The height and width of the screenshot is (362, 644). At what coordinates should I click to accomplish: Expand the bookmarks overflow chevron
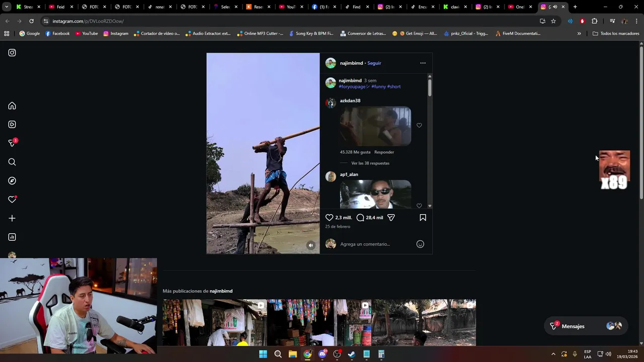[579, 34]
